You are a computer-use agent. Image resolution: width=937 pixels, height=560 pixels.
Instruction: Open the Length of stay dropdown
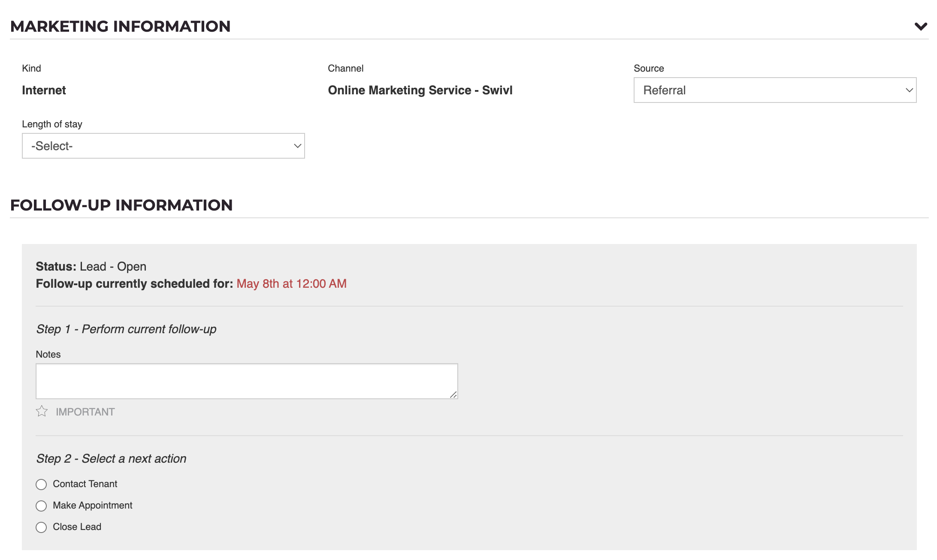tap(163, 146)
